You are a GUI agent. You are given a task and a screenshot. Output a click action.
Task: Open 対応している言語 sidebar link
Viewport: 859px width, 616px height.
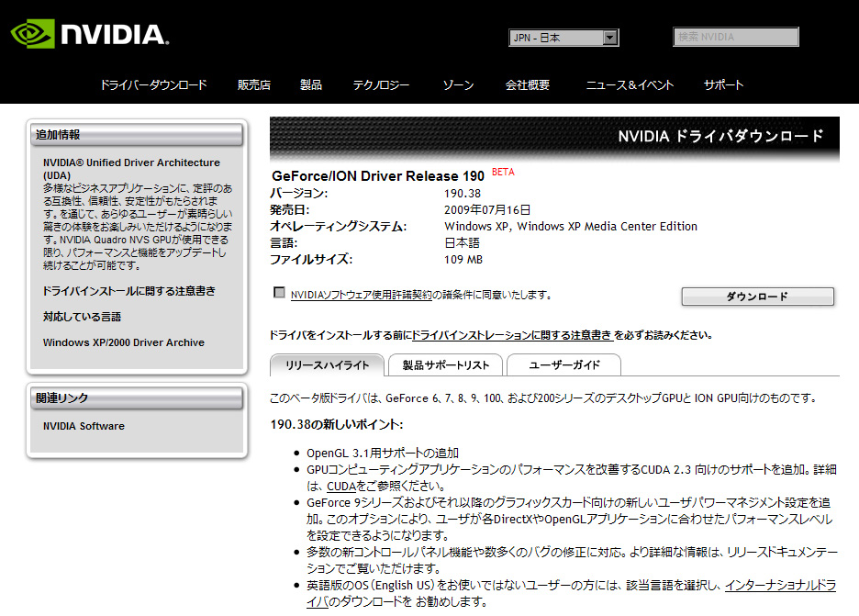coord(83,317)
